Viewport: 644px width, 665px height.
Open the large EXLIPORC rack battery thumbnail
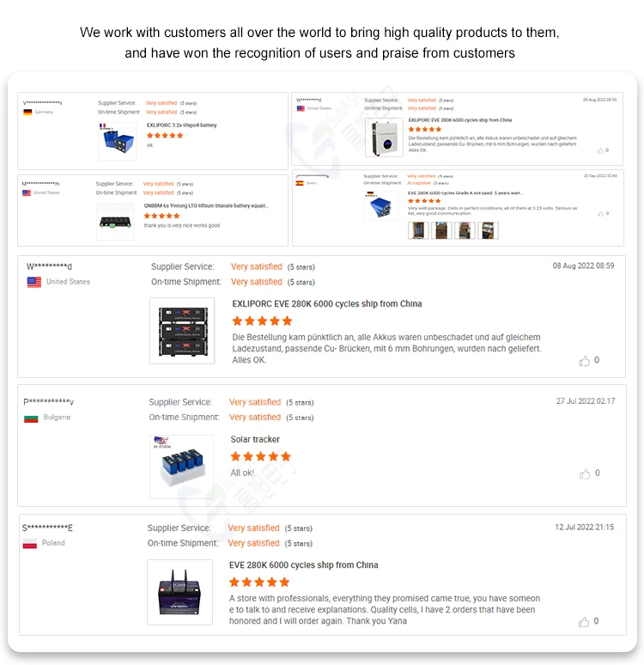(x=181, y=330)
